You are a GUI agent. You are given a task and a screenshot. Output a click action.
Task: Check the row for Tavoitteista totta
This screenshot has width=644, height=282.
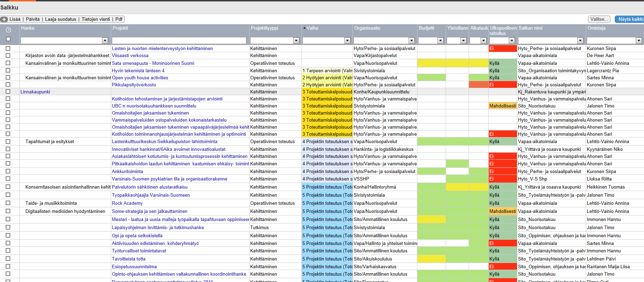click(x=8, y=259)
